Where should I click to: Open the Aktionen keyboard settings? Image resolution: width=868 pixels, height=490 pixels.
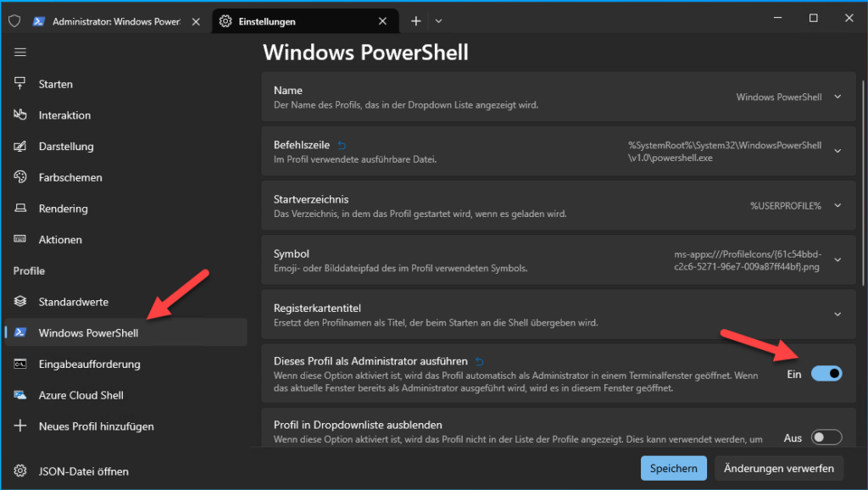(60, 240)
